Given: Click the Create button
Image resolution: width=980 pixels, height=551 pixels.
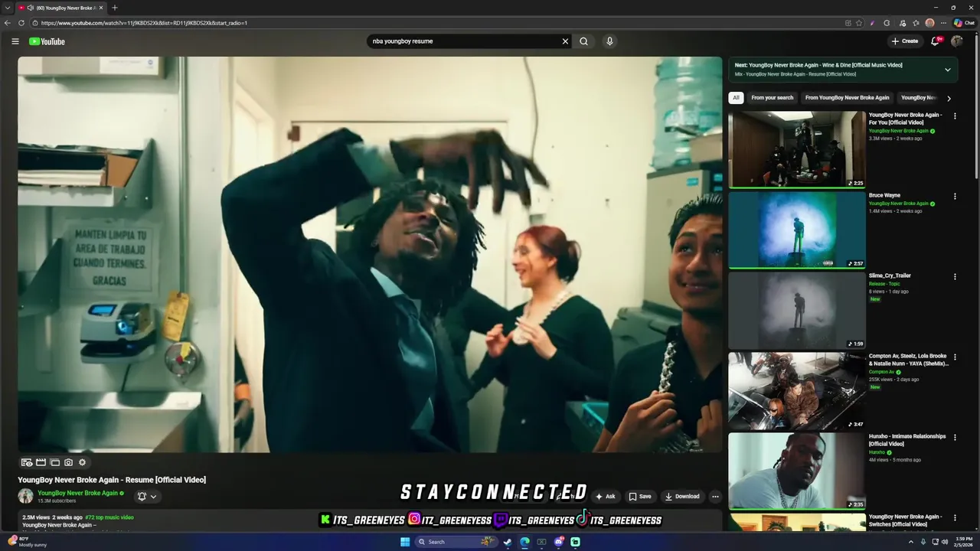Looking at the screenshot, I should pos(904,41).
